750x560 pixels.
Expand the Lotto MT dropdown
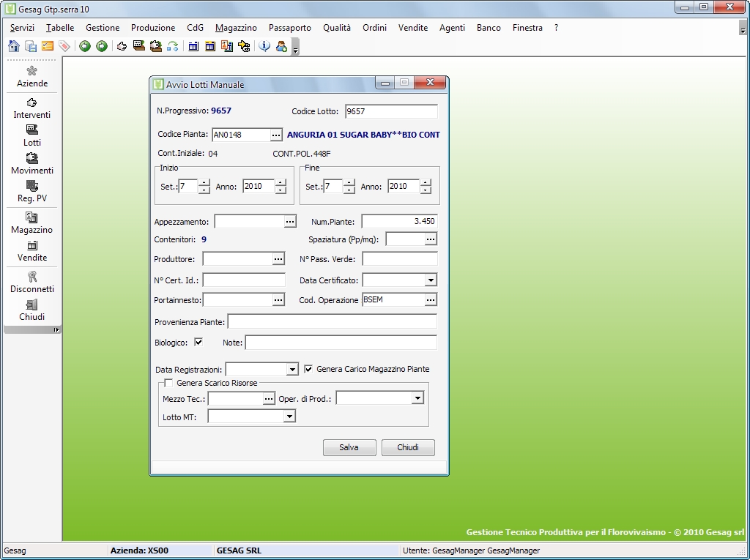click(289, 417)
